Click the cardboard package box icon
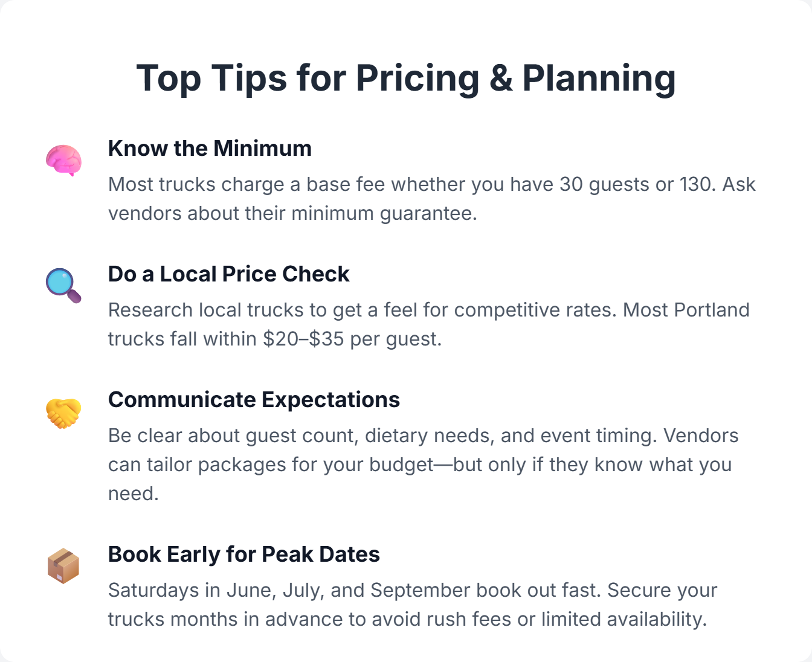Screen dimensions: 812x662 coord(63,566)
